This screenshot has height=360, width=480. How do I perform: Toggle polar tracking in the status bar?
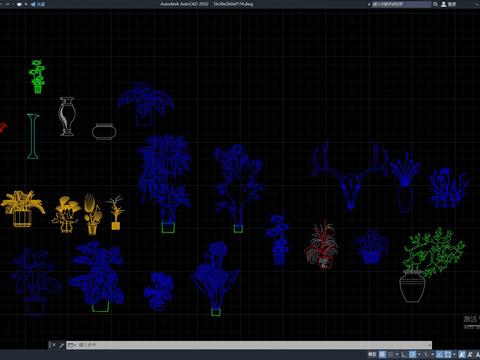[x=412, y=354]
